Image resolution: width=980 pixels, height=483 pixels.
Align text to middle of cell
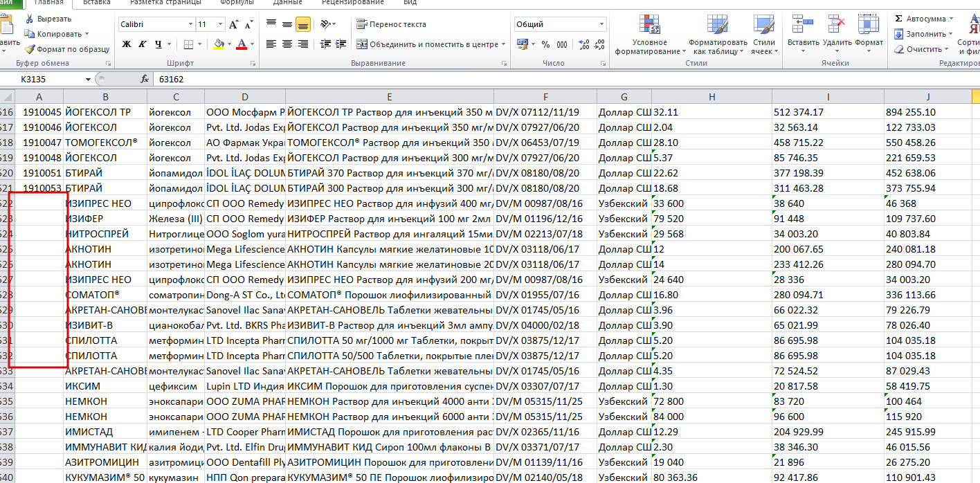pos(287,25)
